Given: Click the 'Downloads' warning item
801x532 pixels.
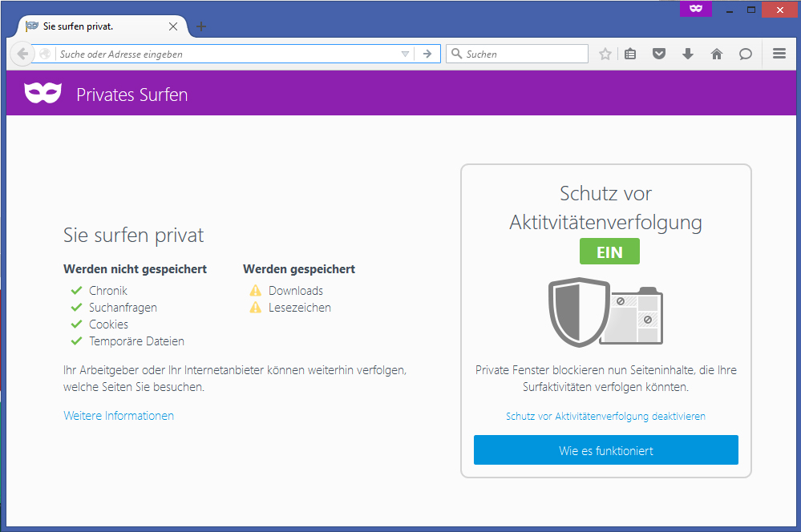Looking at the screenshot, I should click(286, 291).
